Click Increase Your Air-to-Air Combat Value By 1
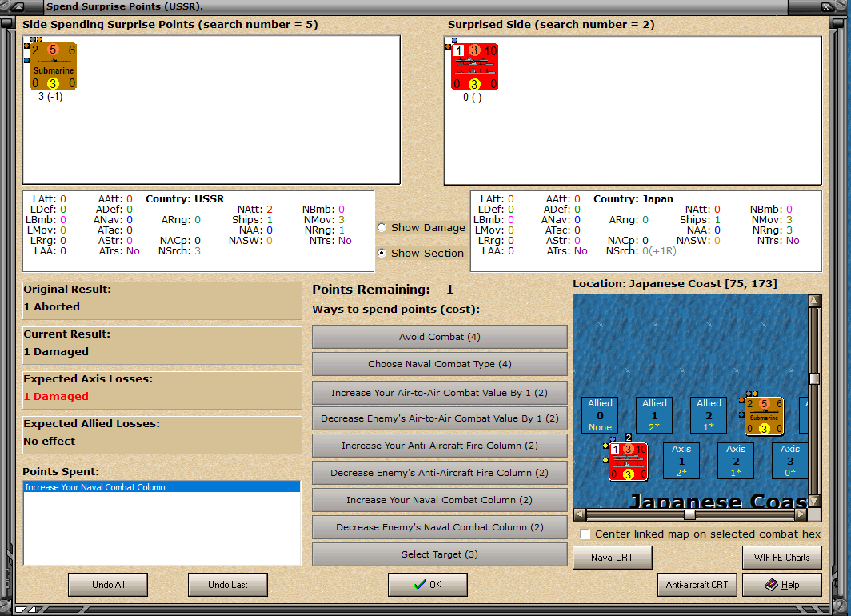The width and height of the screenshot is (851, 616). point(440,392)
